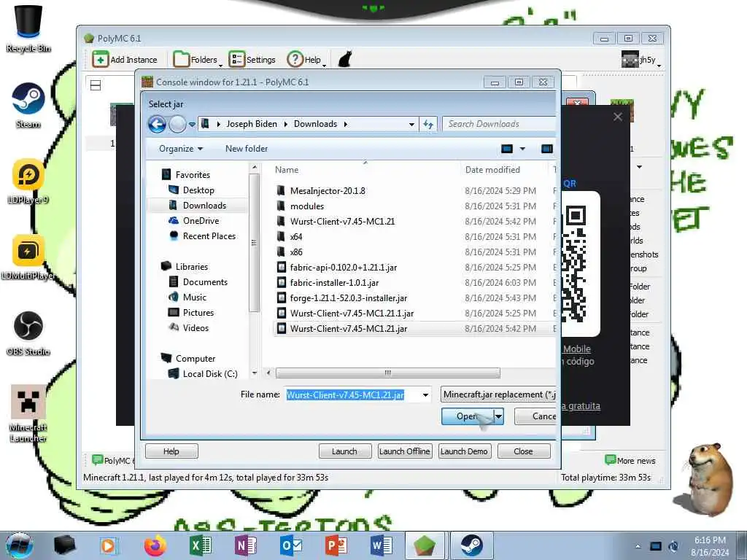The image size is (747, 560).
Task: Click the File name input field
Action: [352, 394]
